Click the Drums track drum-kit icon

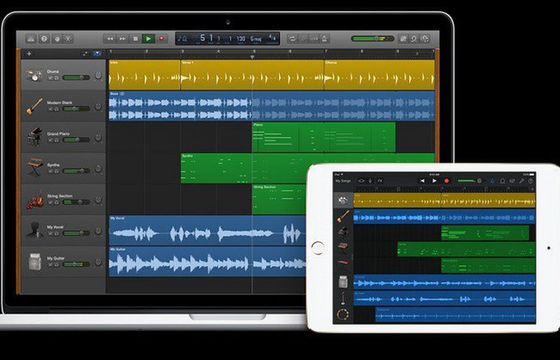(x=34, y=75)
